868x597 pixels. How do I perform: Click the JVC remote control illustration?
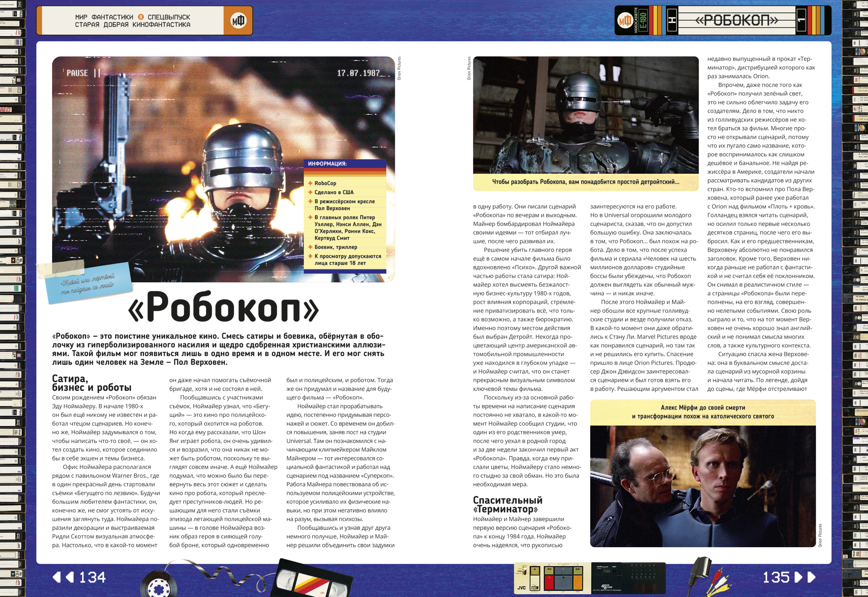tap(552, 578)
